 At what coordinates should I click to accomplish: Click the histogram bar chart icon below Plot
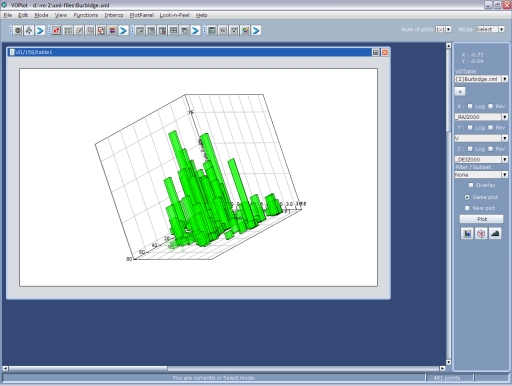click(x=467, y=233)
